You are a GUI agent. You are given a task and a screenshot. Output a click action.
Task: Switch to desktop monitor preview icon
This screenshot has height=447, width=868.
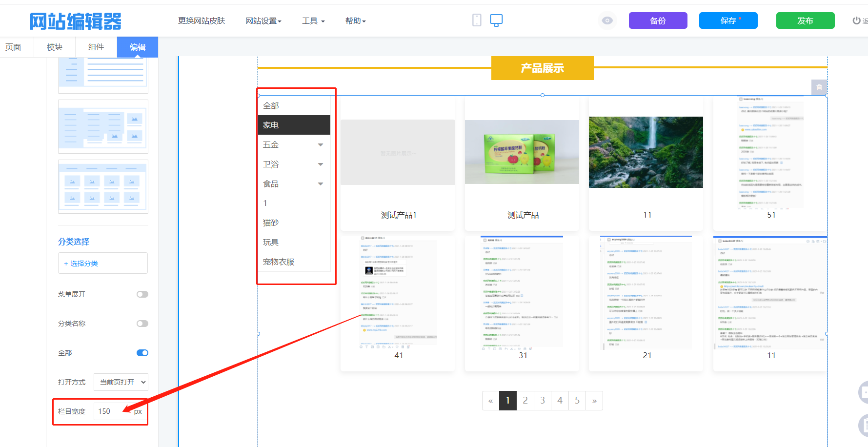pos(496,20)
